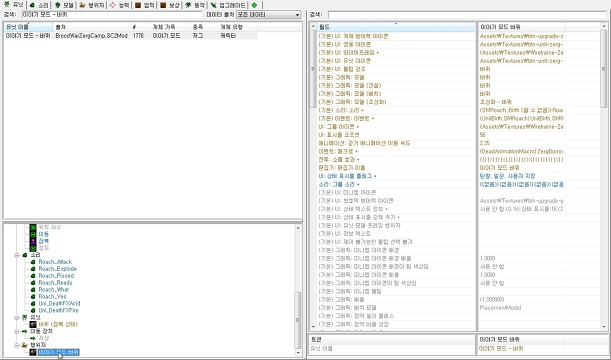
Task: Click the 바퀴 (잠복 상태) unit thumbnail icon
Action: pyautogui.click(x=33, y=324)
